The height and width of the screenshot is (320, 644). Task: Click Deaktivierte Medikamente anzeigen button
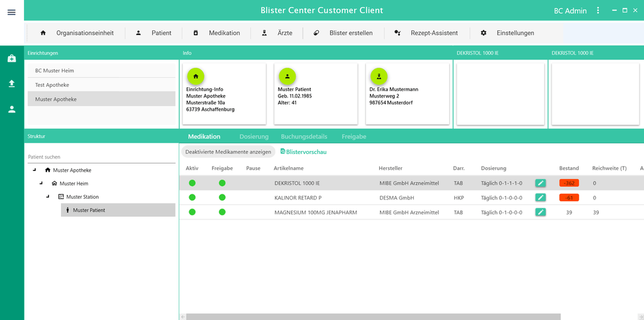point(228,152)
